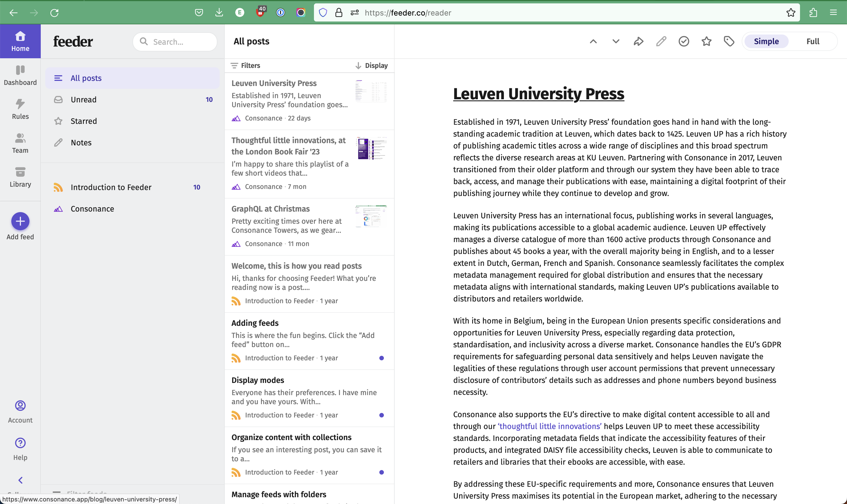Toggle unread dot on Adding feeds post
Image resolution: width=847 pixels, height=504 pixels.
pos(381,358)
